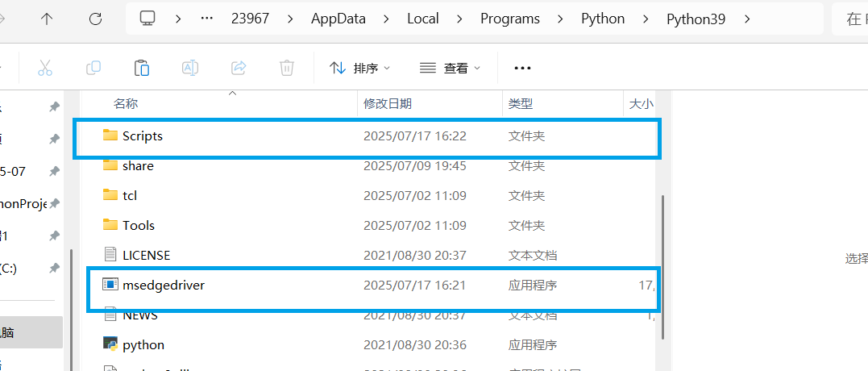Sort by 大小 column header
This screenshot has width=868, height=371.
[641, 103]
